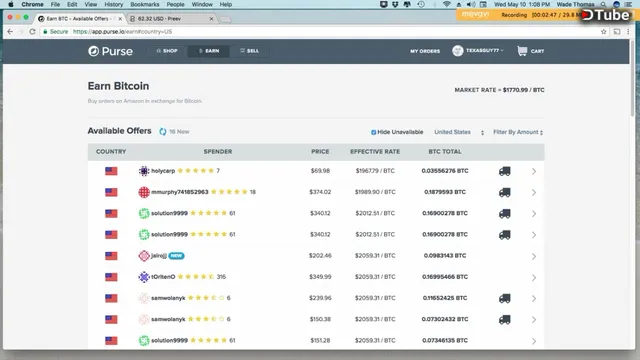The image size is (640, 360).
Task: Open Spotlight search icon
Action: [603, 4]
